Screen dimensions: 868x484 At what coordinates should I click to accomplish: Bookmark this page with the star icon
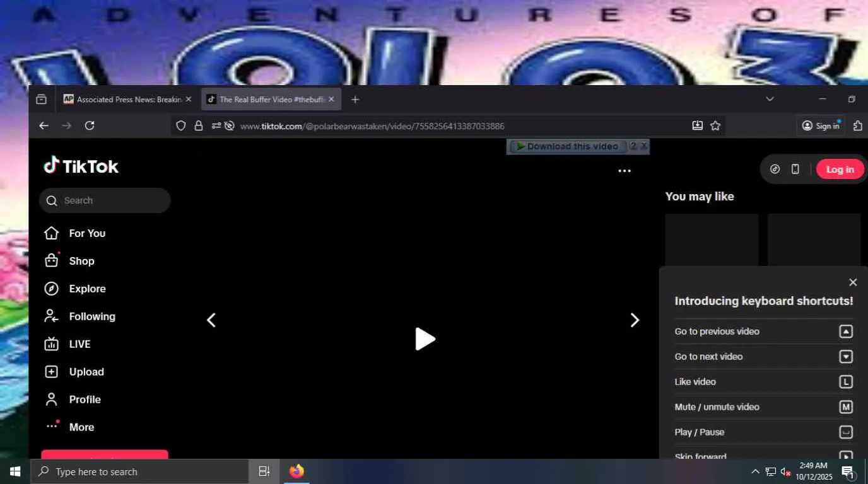(x=715, y=126)
